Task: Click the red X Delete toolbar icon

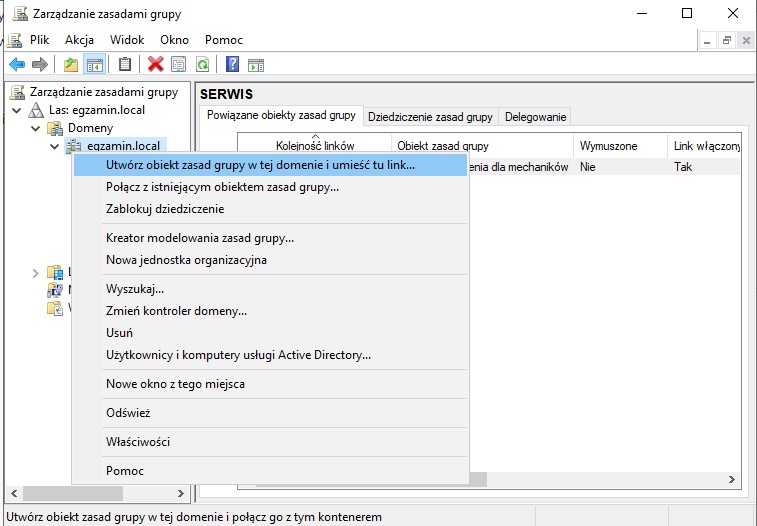Action: 155,64
